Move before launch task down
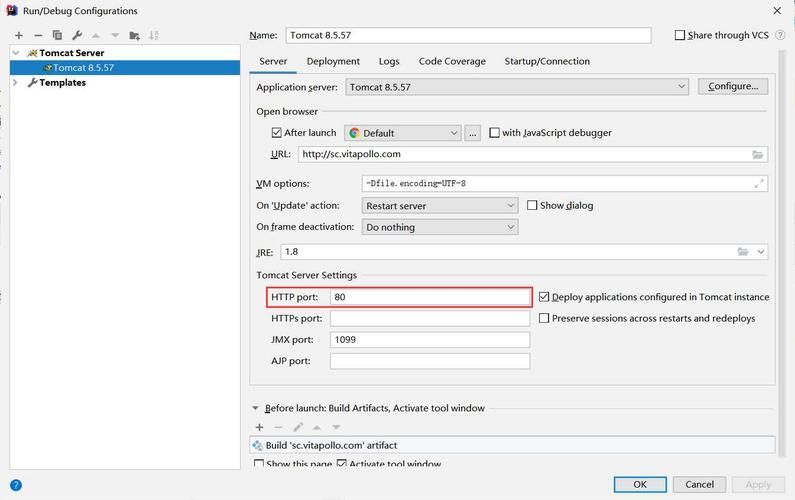795x500 pixels. 336,427
